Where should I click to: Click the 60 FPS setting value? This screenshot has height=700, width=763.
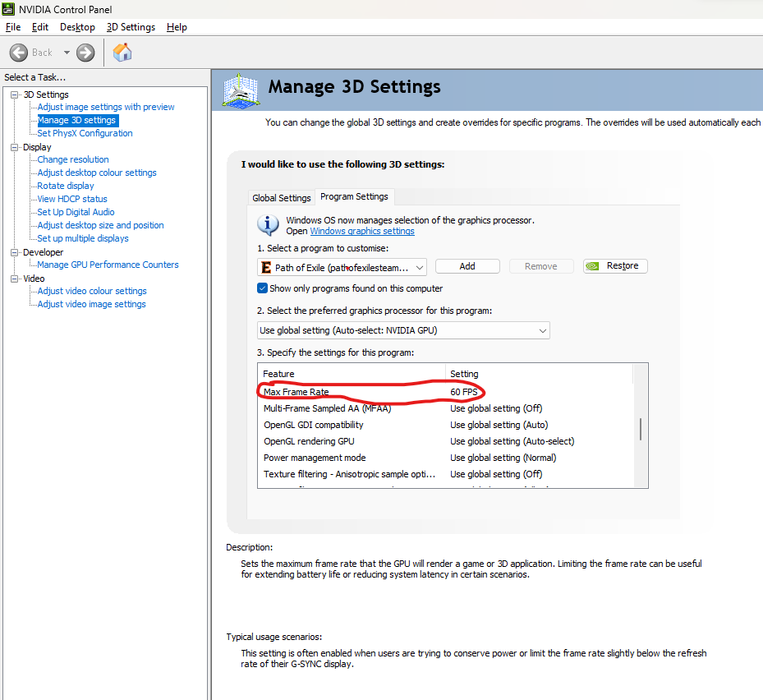pyautogui.click(x=464, y=392)
